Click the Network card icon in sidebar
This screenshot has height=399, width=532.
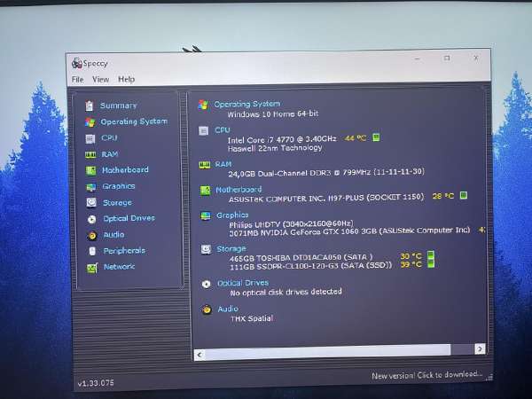(92, 268)
